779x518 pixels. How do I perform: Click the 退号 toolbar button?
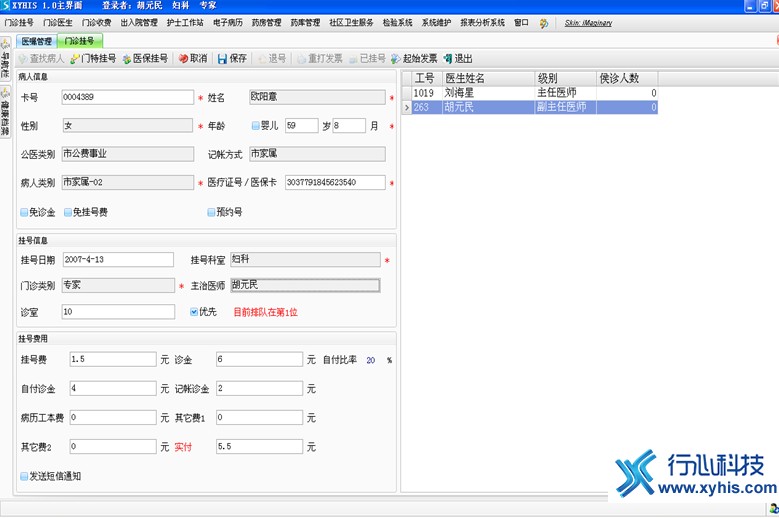[272, 59]
